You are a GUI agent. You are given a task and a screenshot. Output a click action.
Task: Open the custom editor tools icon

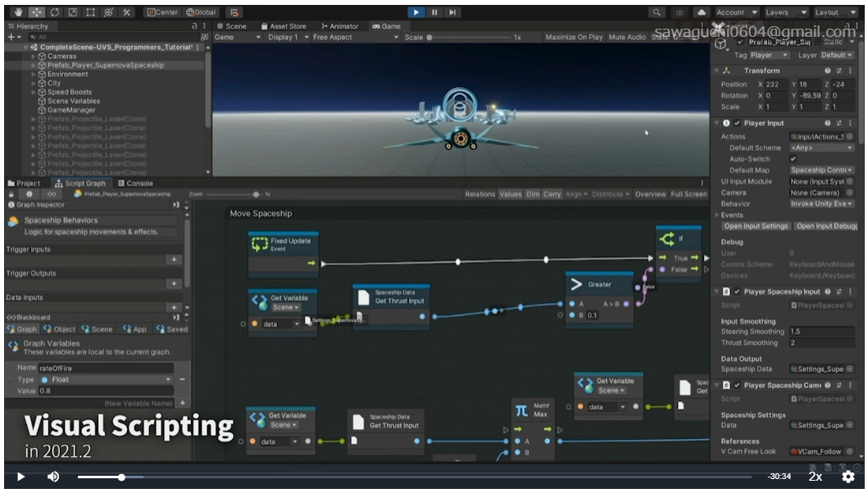[x=126, y=12]
